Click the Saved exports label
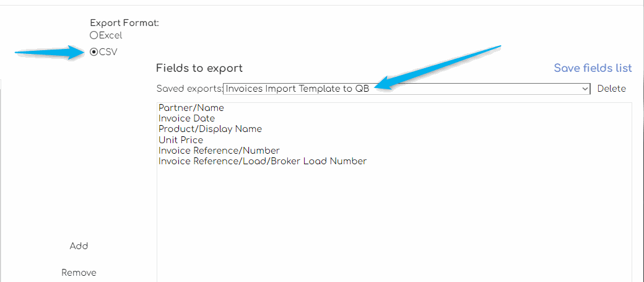This screenshot has width=644, height=282. [189, 89]
